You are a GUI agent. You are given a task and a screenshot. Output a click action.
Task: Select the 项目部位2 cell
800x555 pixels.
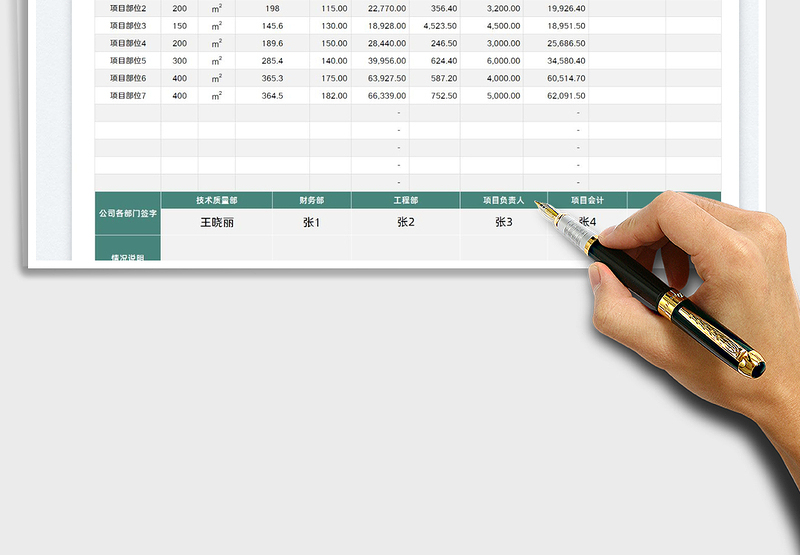(128, 8)
